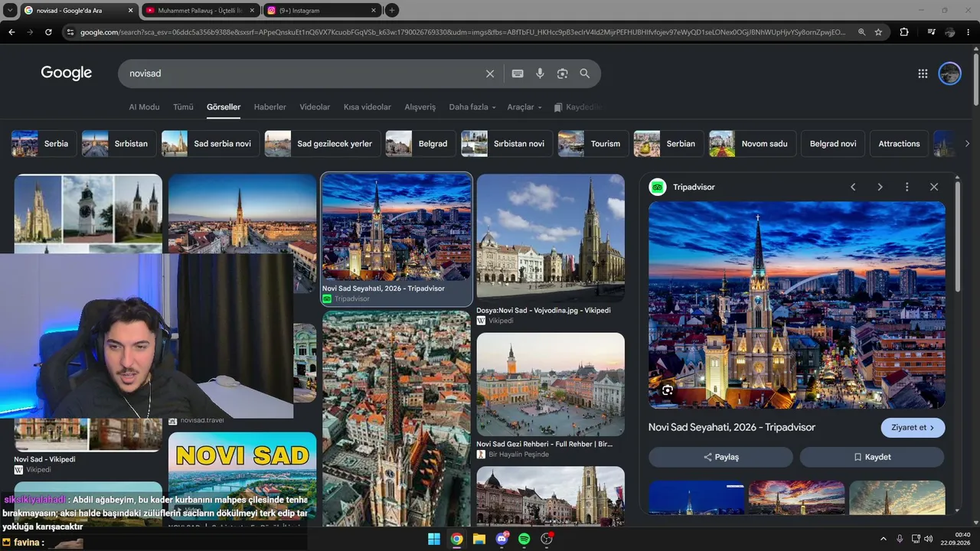Switch to the Haberler tab
Image resolution: width=980 pixels, height=551 pixels.
click(269, 107)
